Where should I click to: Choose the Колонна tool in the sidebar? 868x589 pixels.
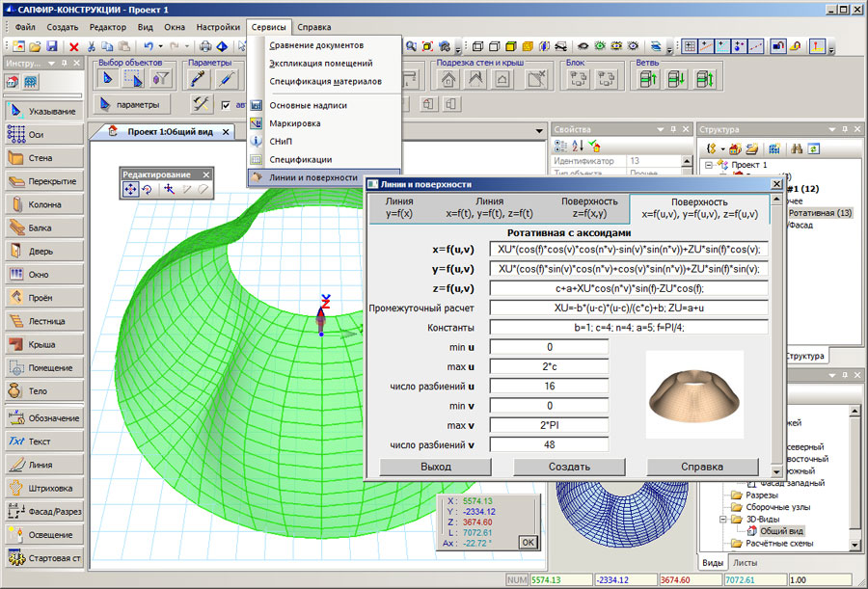point(43,204)
